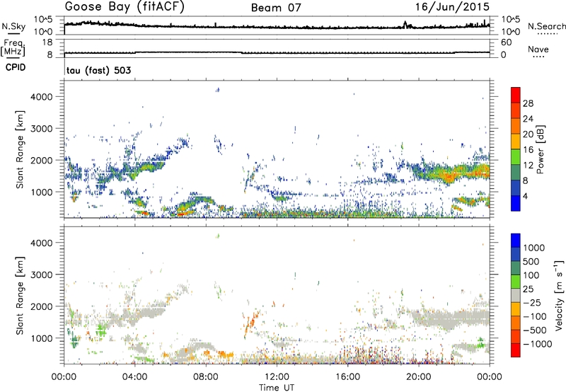Click the orange negative-velocity streak near 10:30
This screenshot has height=392, width=566.
point(251,321)
